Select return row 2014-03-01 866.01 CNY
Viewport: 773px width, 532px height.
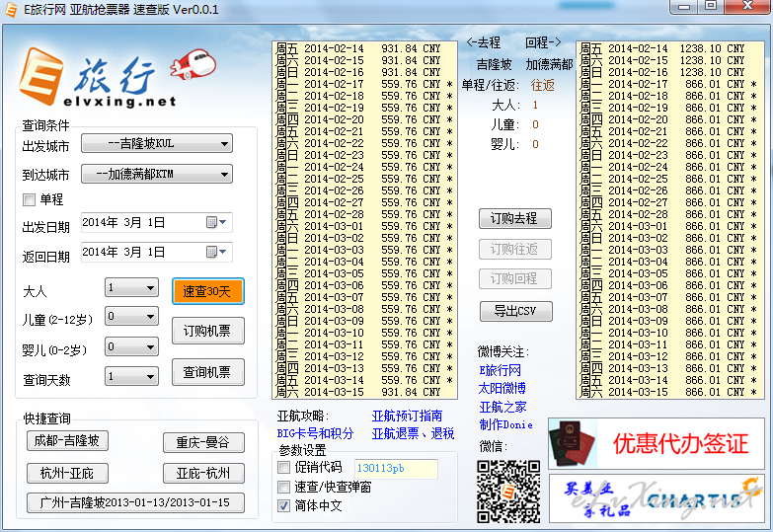click(669, 226)
